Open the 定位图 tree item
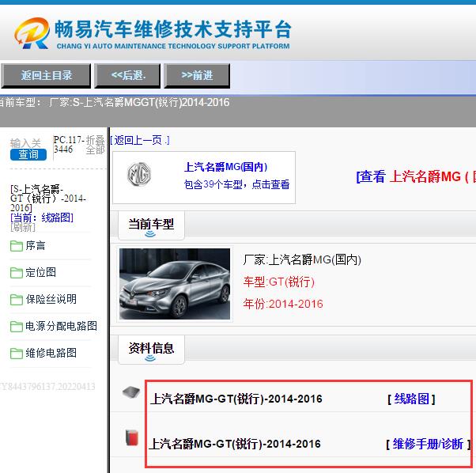The image size is (476, 473). (40, 272)
